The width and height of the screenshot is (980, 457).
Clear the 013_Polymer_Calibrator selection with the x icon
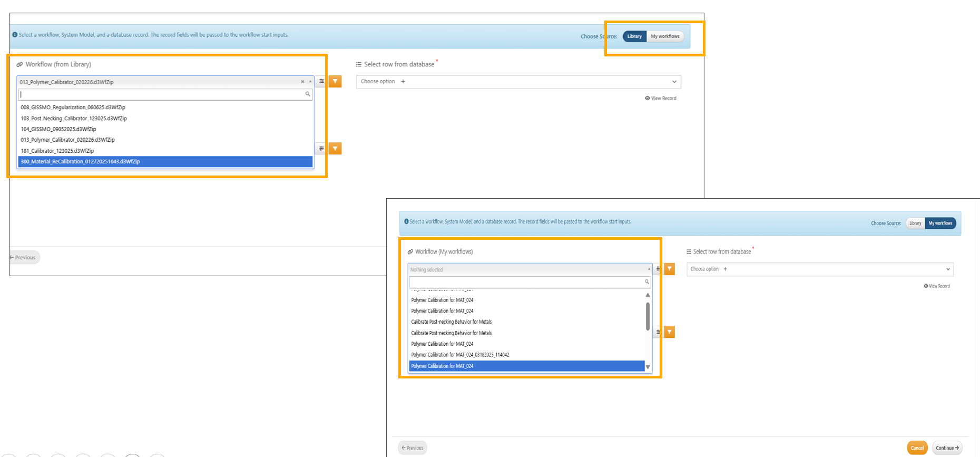pos(302,82)
